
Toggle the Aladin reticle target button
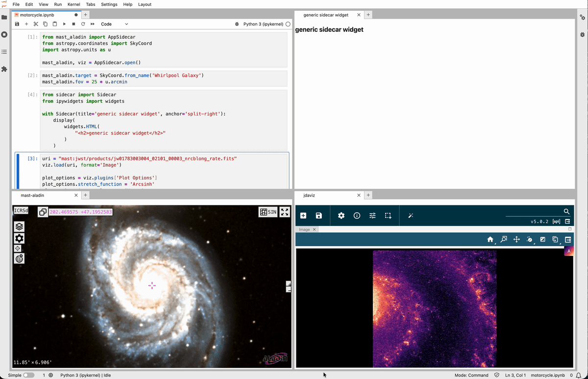[18, 249]
